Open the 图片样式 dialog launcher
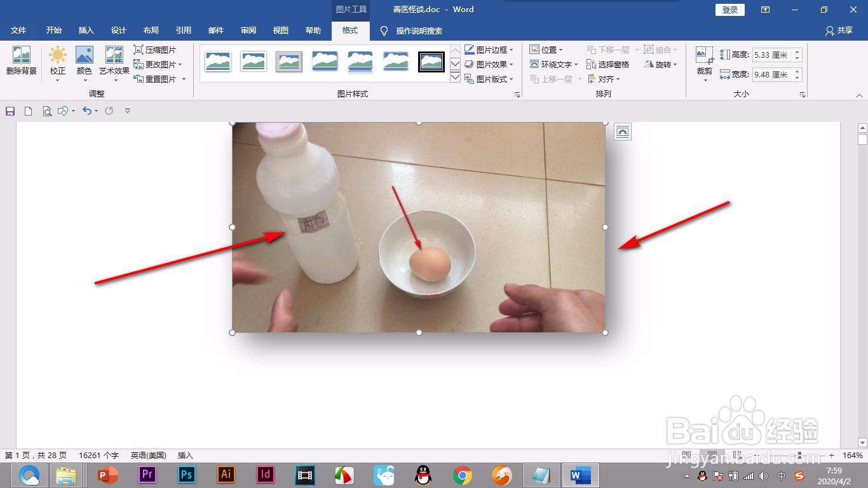This screenshot has height=488, width=868. 517,95
